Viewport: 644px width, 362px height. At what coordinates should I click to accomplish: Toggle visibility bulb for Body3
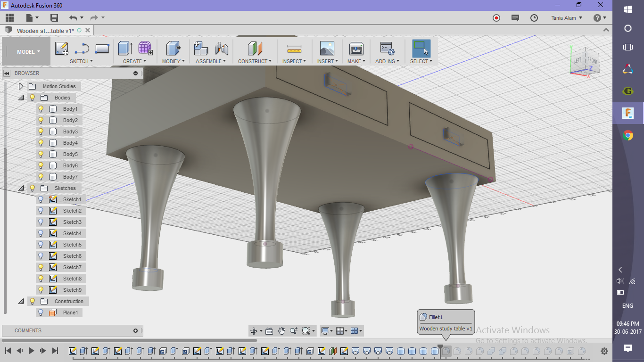pyautogui.click(x=41, y=132)
